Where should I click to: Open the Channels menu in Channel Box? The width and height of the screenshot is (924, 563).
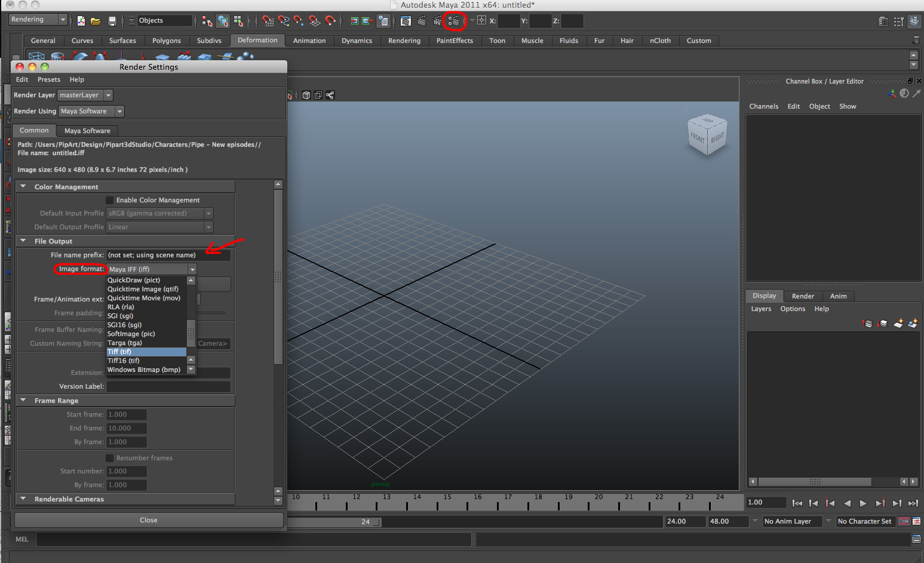pyautogui.click(x=764, y=106)
